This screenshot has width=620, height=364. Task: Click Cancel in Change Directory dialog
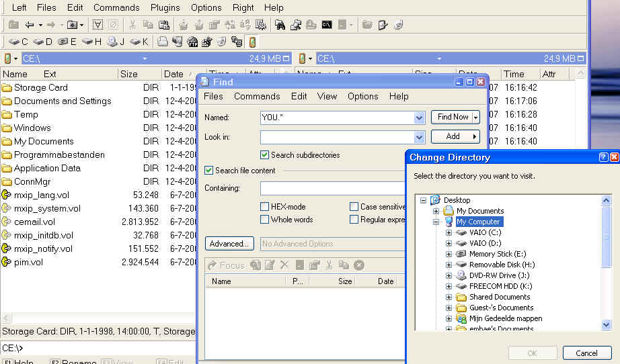click(x=587, y=353)
